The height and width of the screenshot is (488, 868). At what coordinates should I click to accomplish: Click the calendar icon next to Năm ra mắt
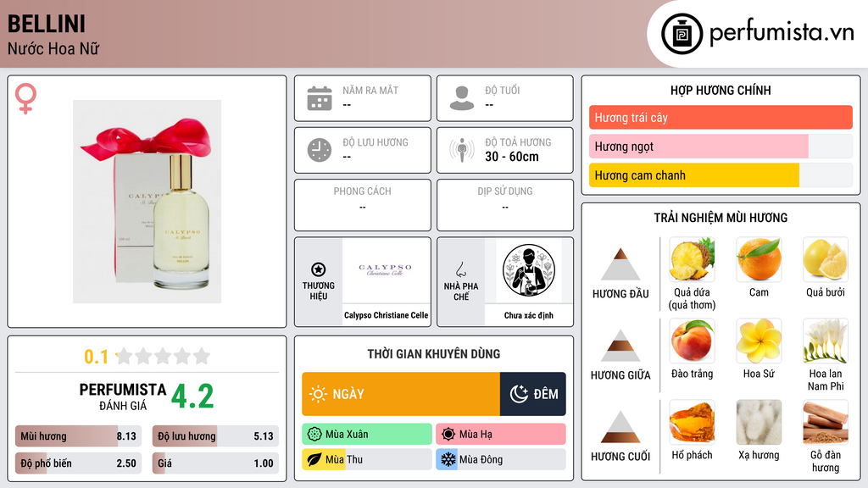tap(320, 98)
